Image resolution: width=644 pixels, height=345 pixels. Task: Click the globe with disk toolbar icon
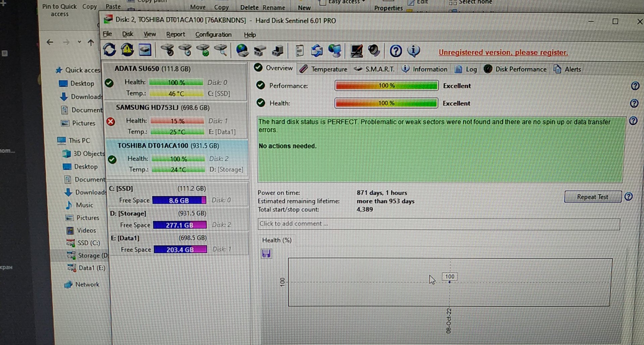pyautogui.click(x=242, y=51)
